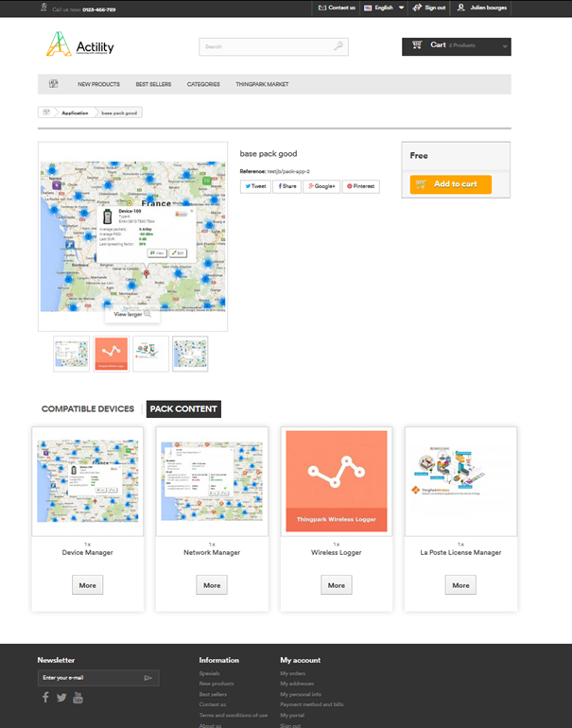Click the Google+ share button
Image resolution: width=572 pixels, height=728 pixels.
tap(321, 186)
